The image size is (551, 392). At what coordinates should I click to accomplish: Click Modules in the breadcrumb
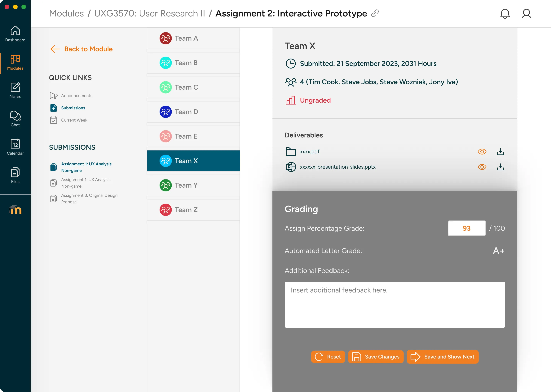click(x=66, y=13)
